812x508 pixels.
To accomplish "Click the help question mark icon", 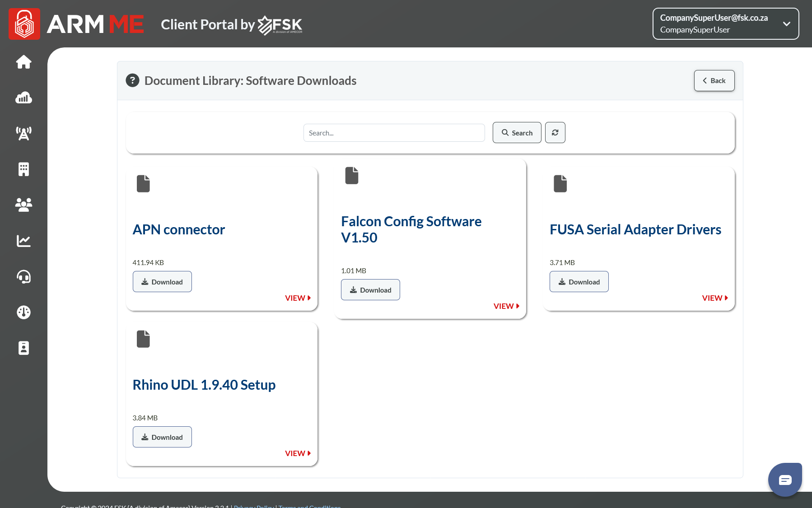I will [132, 80].
